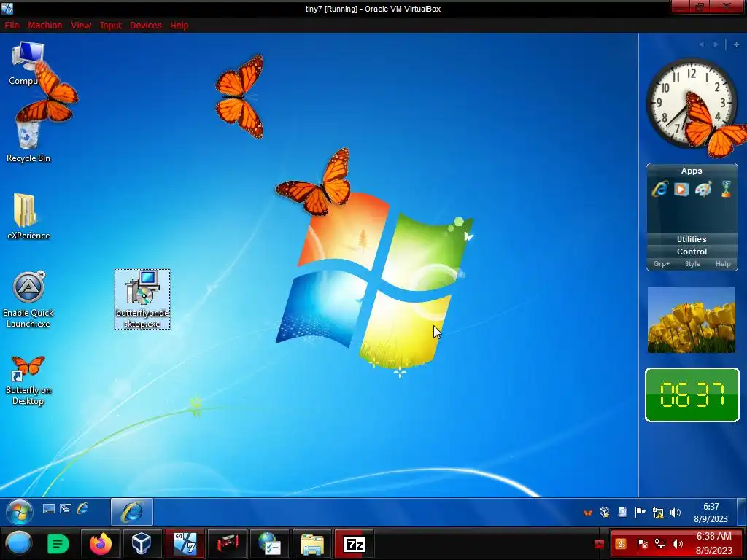Click host tray flag with red X

tap(642, 544)
